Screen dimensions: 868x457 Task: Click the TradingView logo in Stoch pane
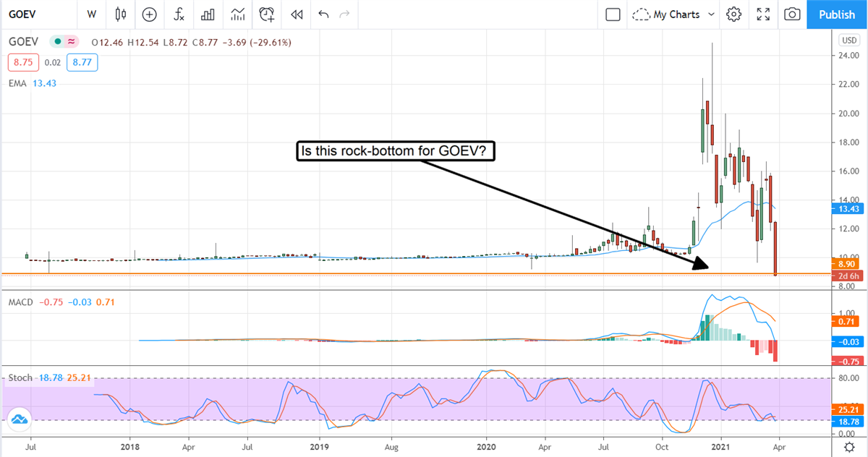click(20, 419)
